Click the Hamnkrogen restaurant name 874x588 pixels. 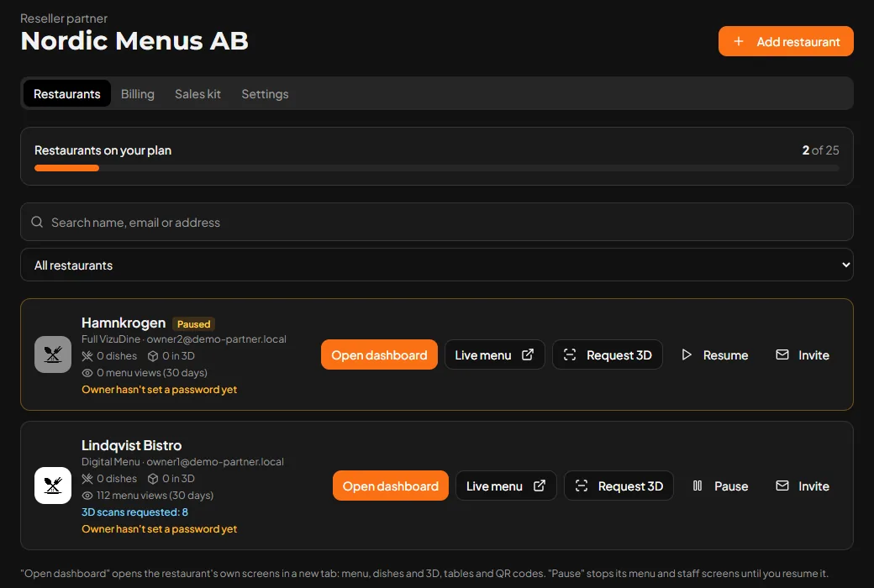click(124, 323)
